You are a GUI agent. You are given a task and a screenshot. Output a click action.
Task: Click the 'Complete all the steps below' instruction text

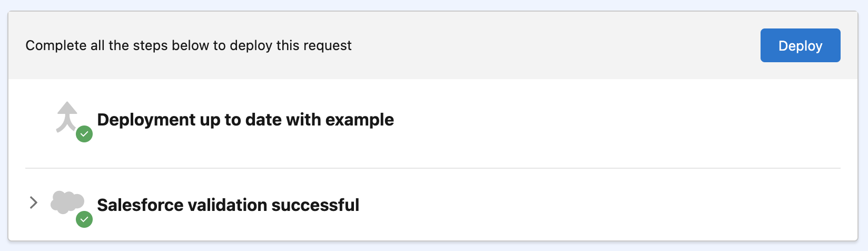[x=188, y=46]
